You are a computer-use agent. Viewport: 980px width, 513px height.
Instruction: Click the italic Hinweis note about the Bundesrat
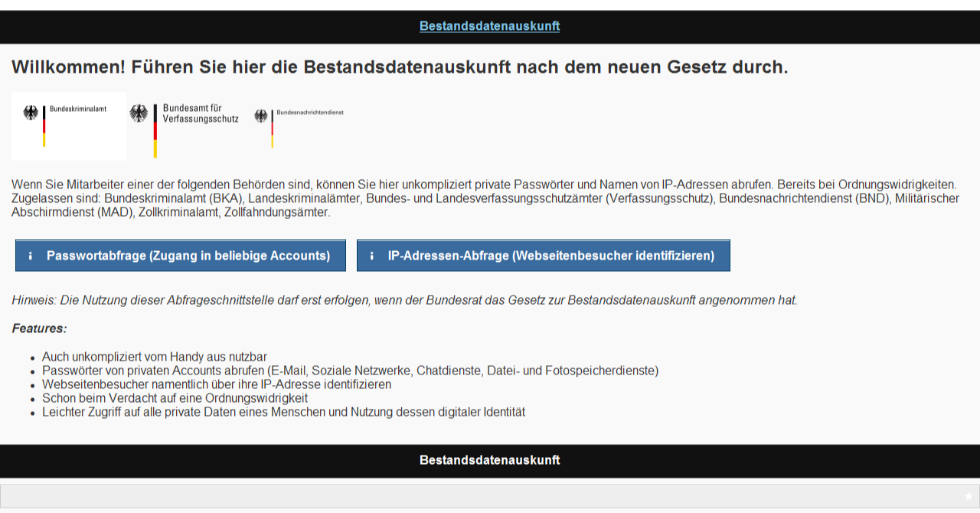[x=404, y=300]
